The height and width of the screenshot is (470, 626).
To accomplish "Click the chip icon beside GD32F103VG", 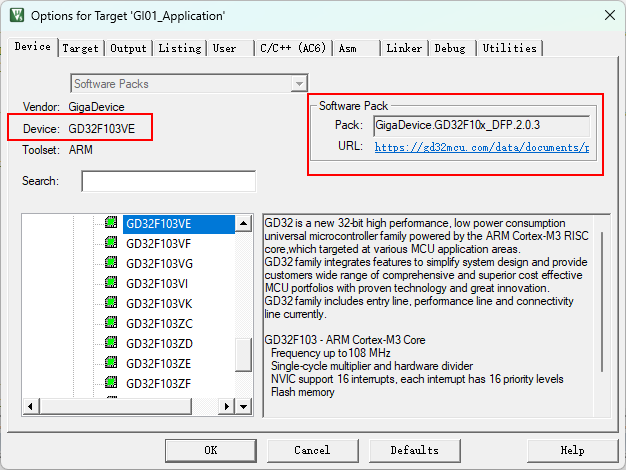I will (x=111, y=262).
